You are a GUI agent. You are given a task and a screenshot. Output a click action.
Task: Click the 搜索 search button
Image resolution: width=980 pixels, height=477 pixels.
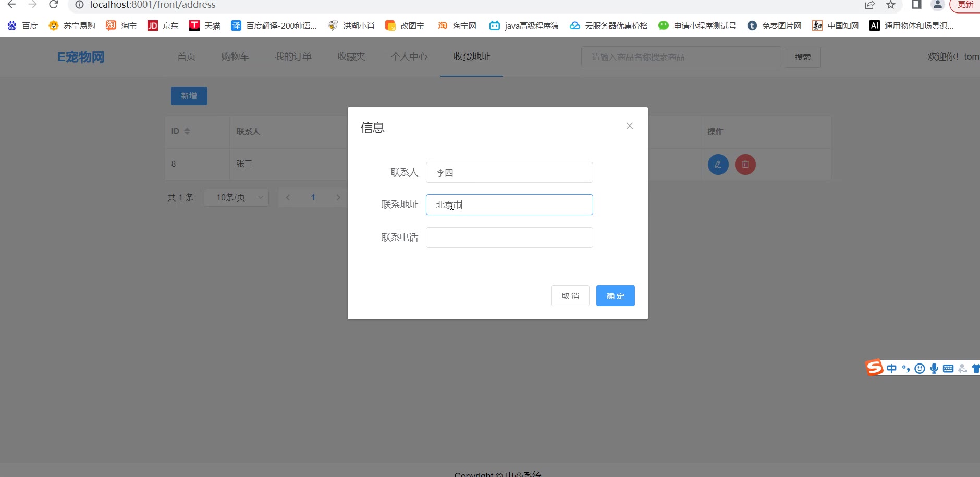point(803,57)
